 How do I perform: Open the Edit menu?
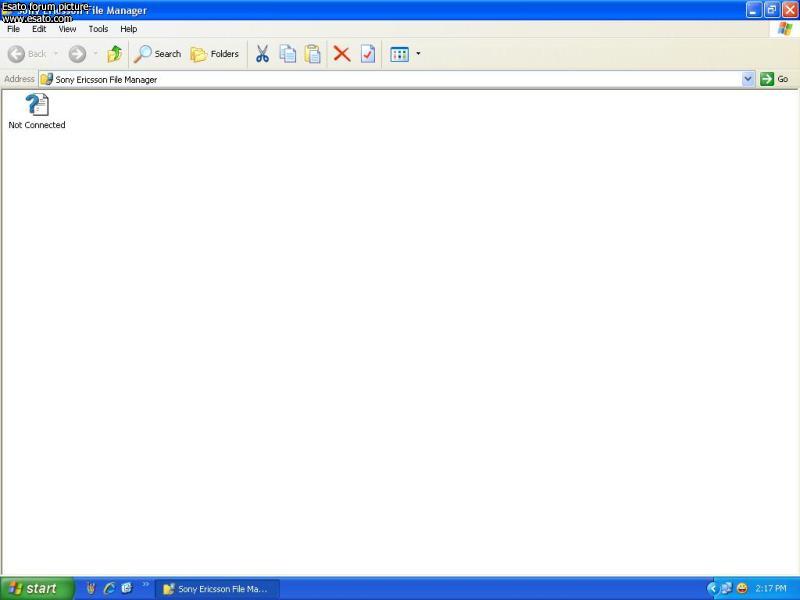click(x=39, y=29)
